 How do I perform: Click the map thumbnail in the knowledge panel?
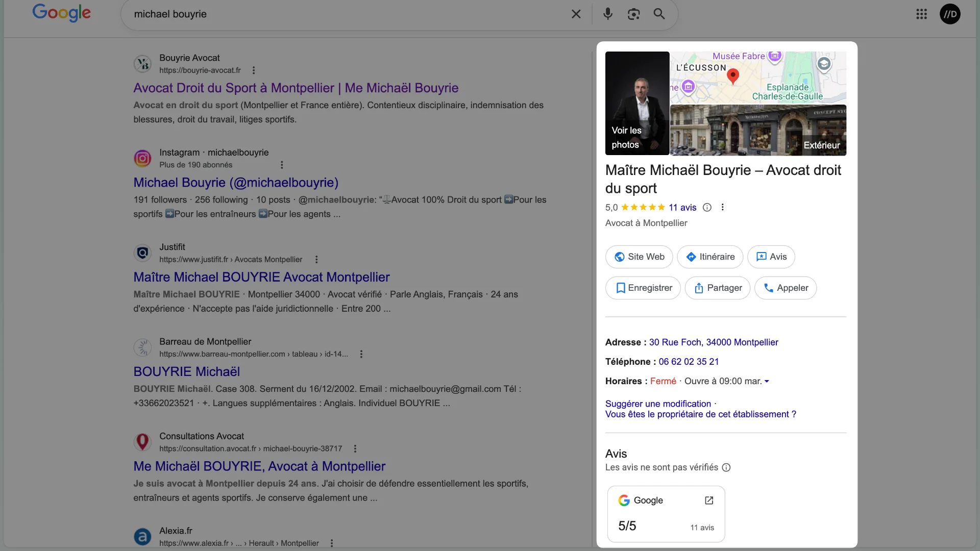click(x=757, y=77)
